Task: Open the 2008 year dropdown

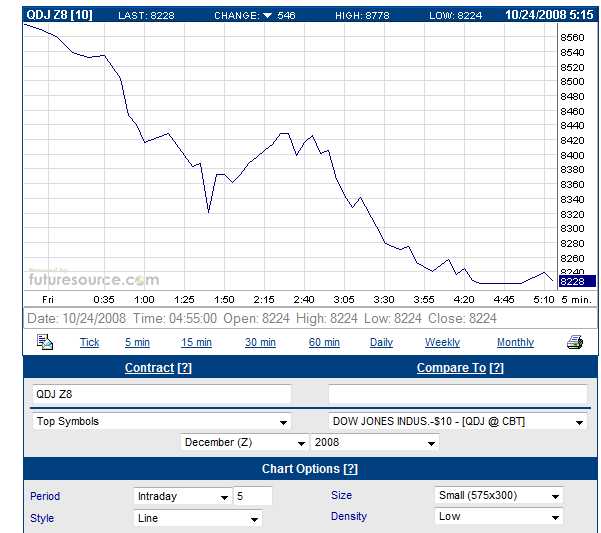Action: pyautogui.click(x=374, y=442)
